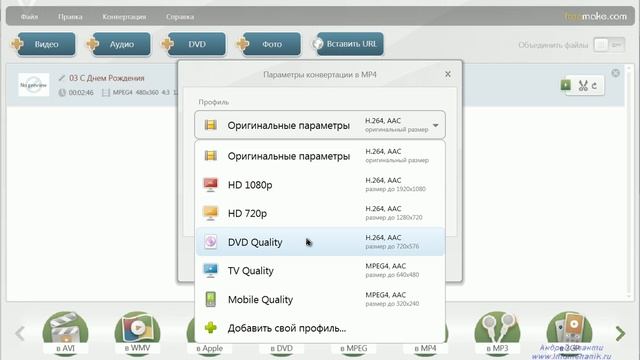Convert to MP3 using в MP3 icon
640x360 pixels.
pyautogui.click(x=497, y=333)
